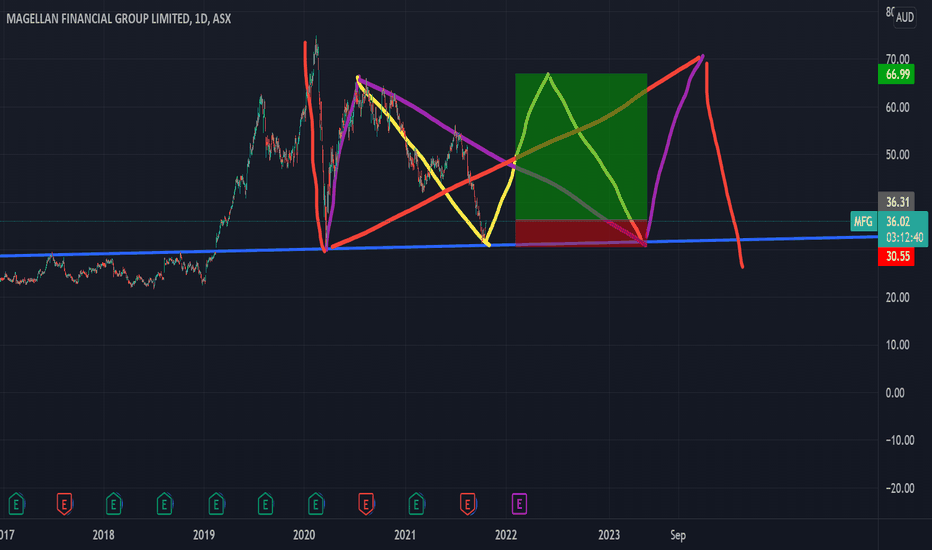This screenshot has width=932, height=550.
Task: Click red earnings marker between 2017 and 2018
Action: pyautogui.click(x=64, y=504)
